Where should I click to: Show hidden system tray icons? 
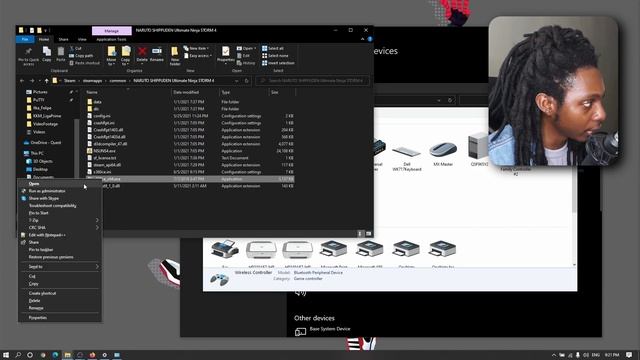click(554, 355)
